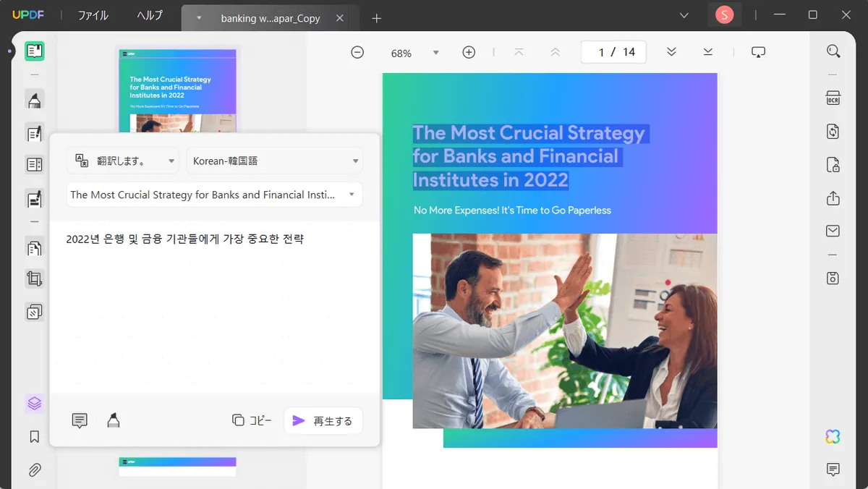Open the Page Tools watermark icon
Image resolution: width=868 pixels, height=489 pixels.
(x=34, y=312)
